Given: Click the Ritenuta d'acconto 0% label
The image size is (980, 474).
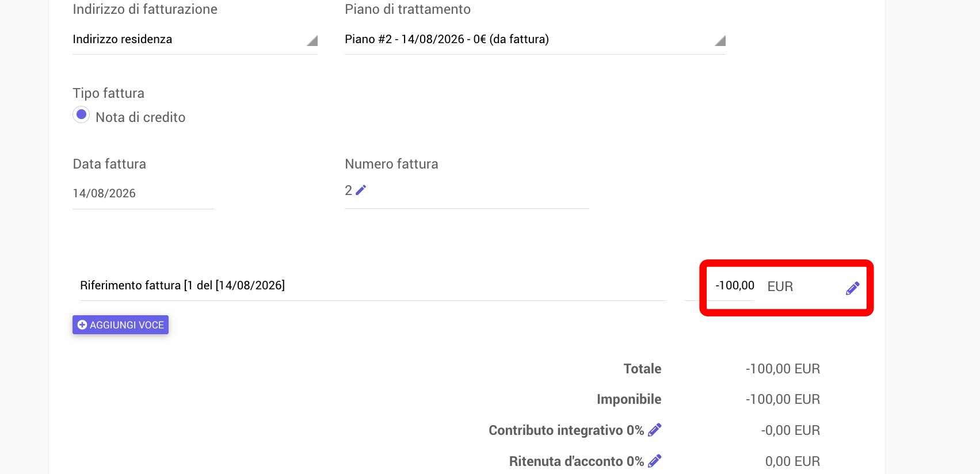Looking at the screenshot, I should click(577, 461).
